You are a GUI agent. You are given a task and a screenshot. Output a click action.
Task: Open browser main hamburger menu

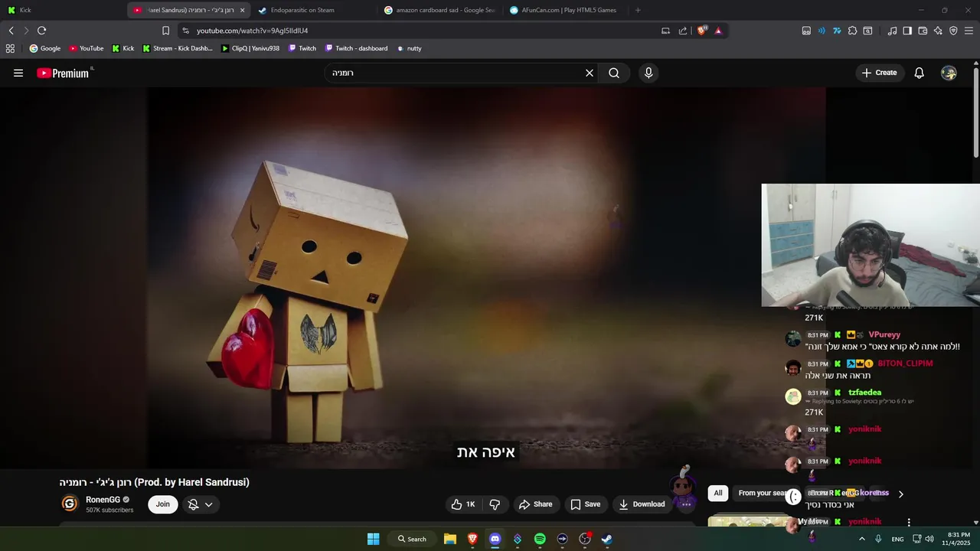pos(969,31)
